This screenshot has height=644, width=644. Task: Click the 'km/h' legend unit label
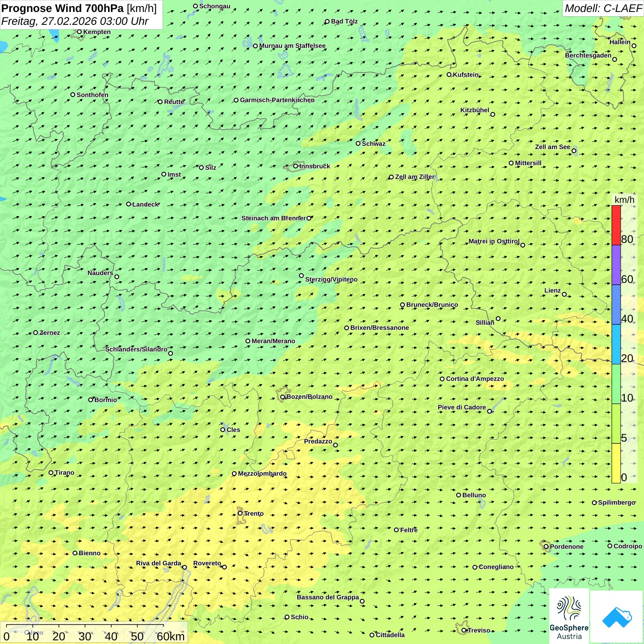(x=624, y=200)
